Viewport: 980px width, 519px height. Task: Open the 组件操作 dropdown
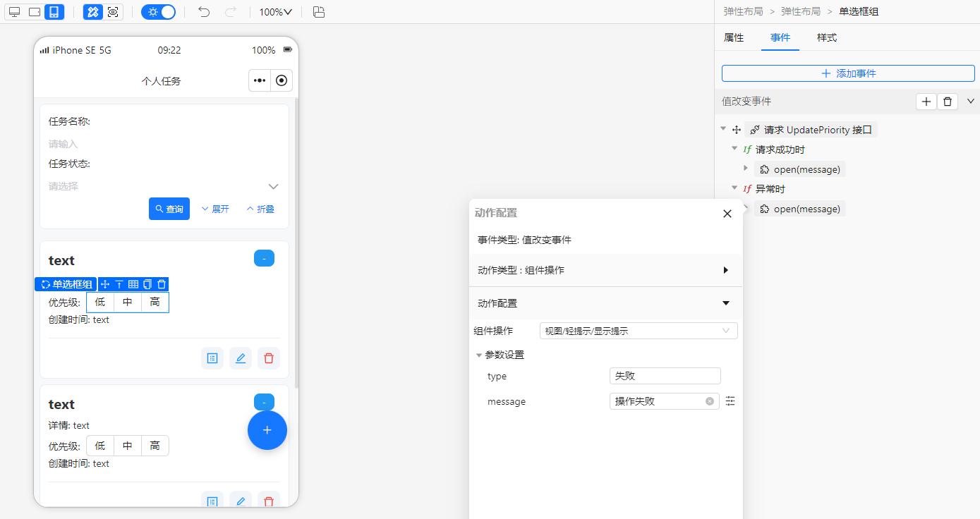638,331
